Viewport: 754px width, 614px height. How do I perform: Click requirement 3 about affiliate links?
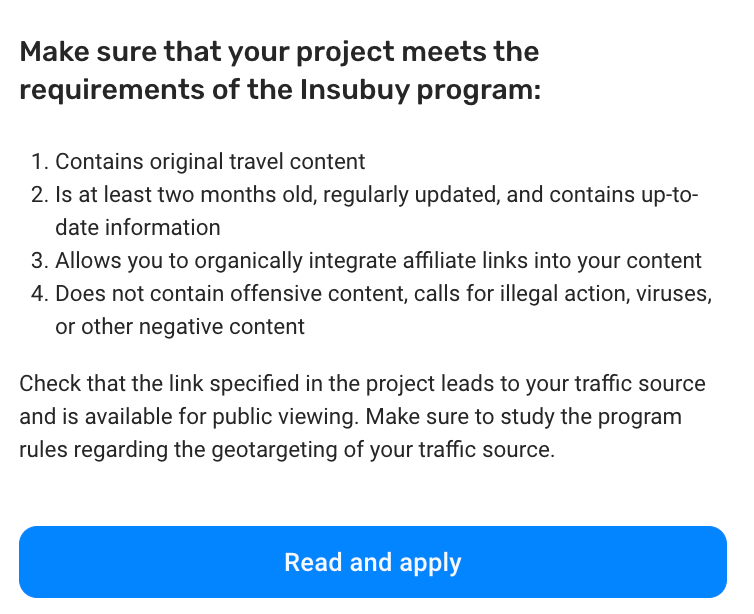[378, 261]
